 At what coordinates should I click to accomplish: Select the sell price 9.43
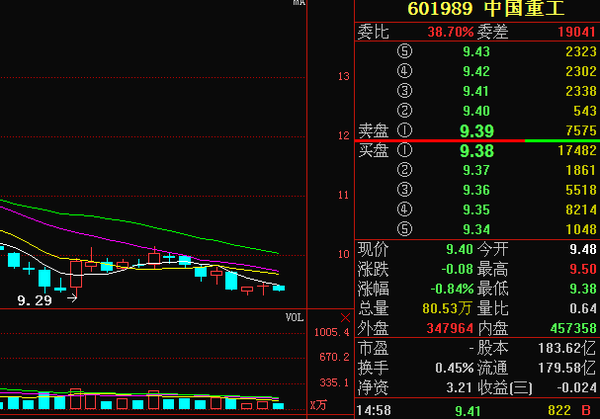[476, 51]
